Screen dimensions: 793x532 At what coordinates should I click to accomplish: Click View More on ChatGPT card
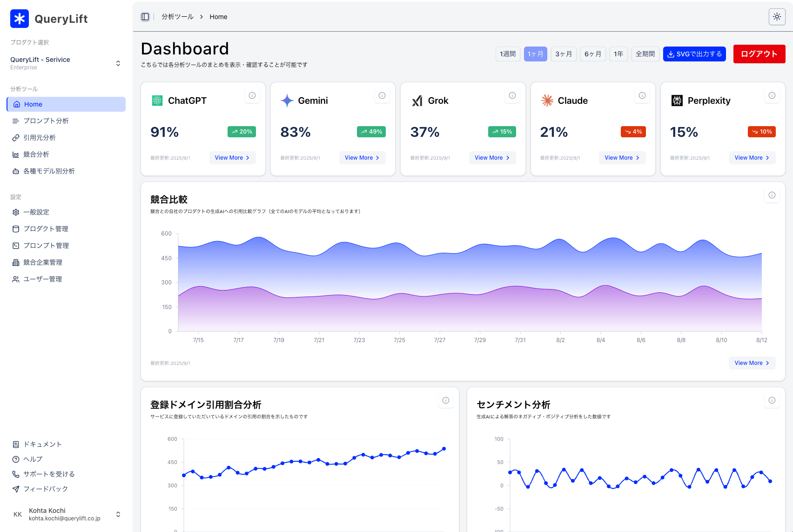(232, 158)
